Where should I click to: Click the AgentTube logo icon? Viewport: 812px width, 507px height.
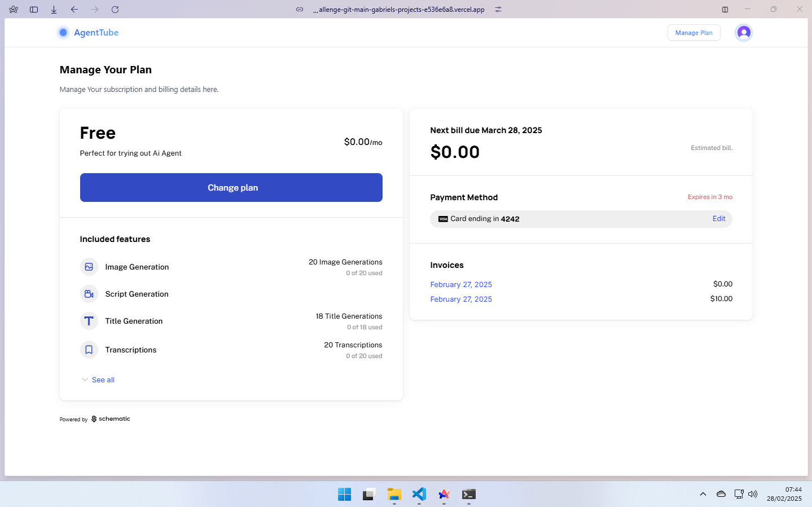tap(63, 32)
